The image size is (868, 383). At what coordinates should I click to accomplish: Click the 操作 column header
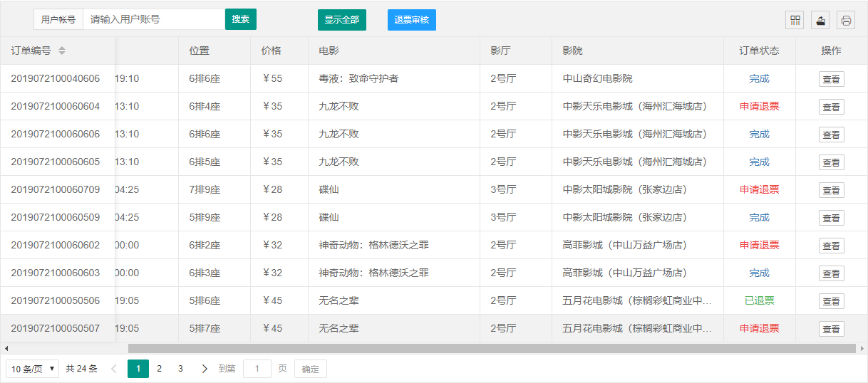pyautogui.click(x=831, y=51)
